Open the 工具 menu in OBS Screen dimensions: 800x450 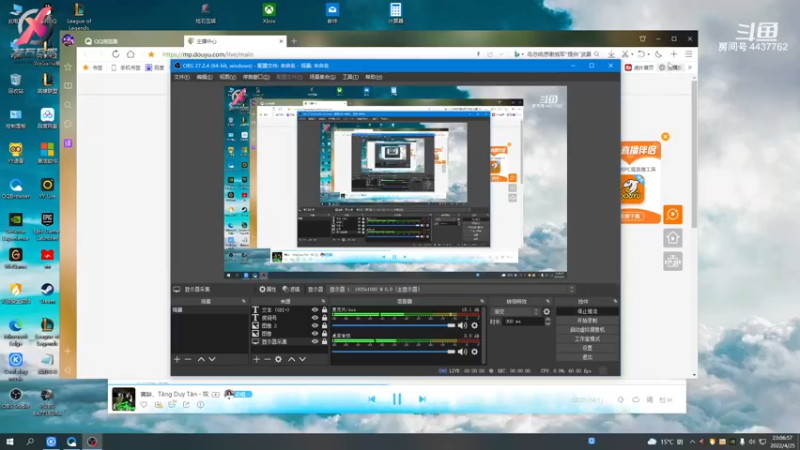(x=350, y=77)
